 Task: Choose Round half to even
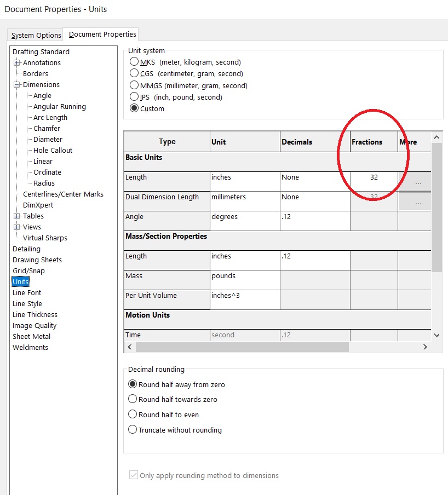click(133, 414)
